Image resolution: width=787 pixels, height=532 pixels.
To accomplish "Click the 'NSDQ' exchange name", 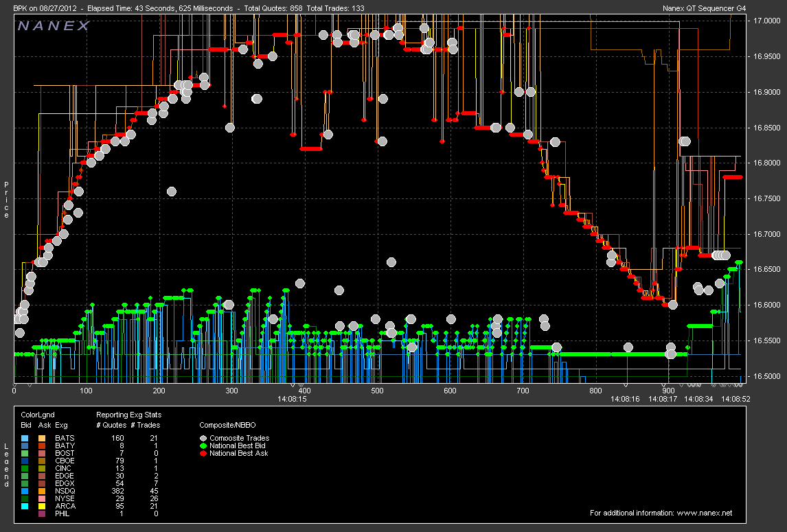I will (65, 491).
